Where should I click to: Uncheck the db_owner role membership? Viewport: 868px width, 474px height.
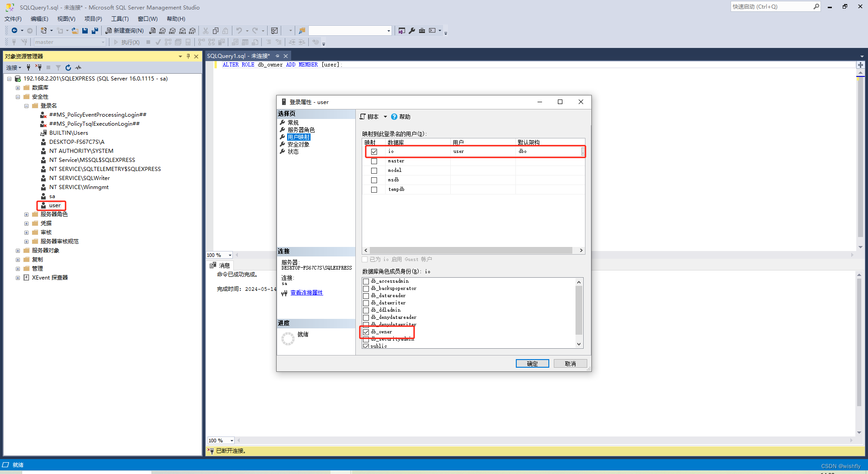click(x=366, y=332)
